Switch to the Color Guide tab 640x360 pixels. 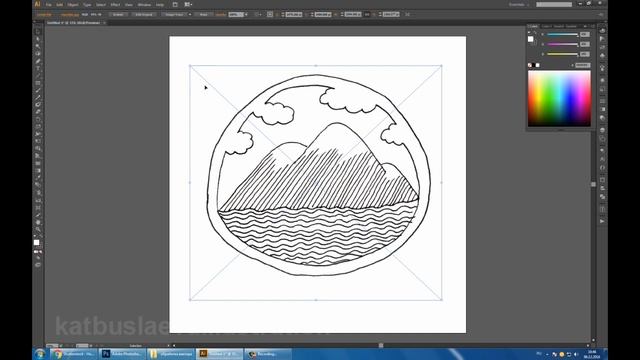coord(547,26)
